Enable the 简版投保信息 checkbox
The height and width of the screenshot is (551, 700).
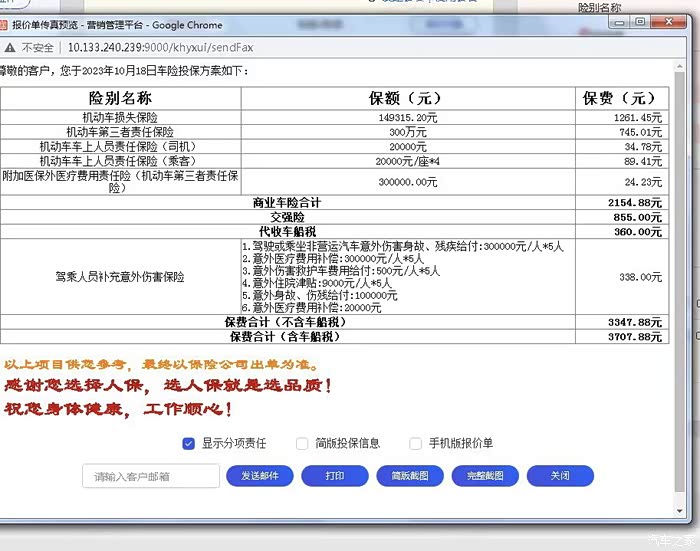click(302, 443)
